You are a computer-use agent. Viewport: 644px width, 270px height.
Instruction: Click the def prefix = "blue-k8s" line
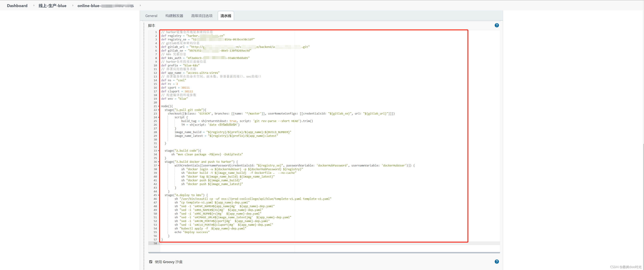180,66
